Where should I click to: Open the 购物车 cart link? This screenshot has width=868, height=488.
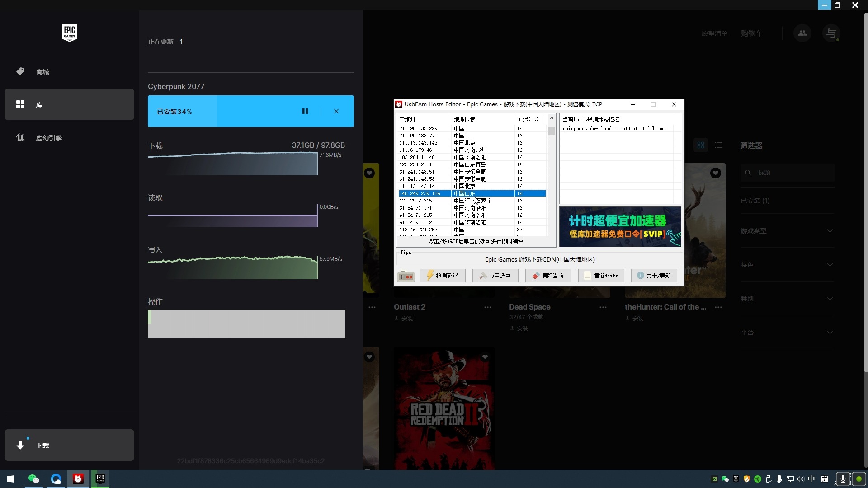click(751, 33)
